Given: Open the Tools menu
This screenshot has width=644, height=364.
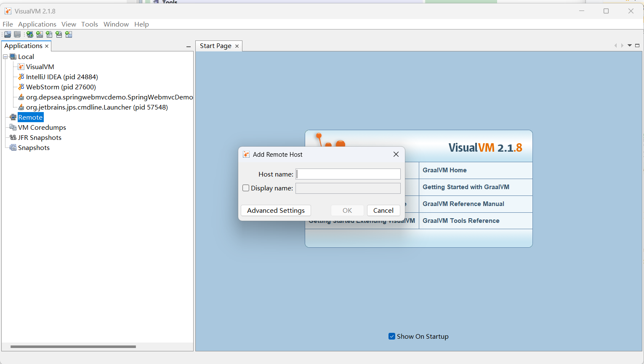Looking at the screenshot, I should pyautogui.click(x=89, y=24).
